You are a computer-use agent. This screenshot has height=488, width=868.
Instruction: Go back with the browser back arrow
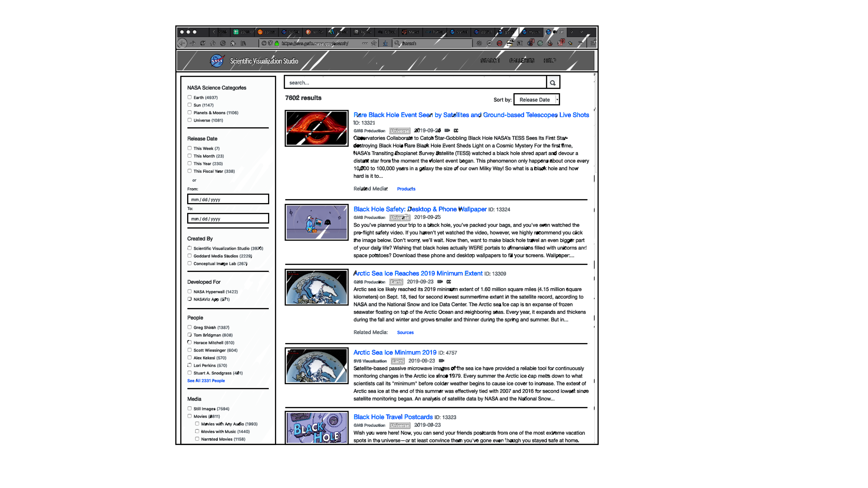[x=182, y=43]
